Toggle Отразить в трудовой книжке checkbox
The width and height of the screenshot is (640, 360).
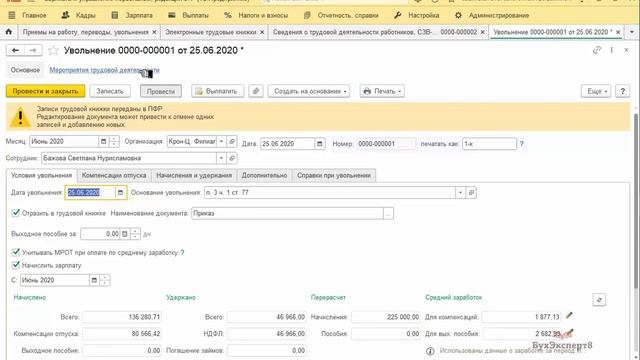coord(16,213)
